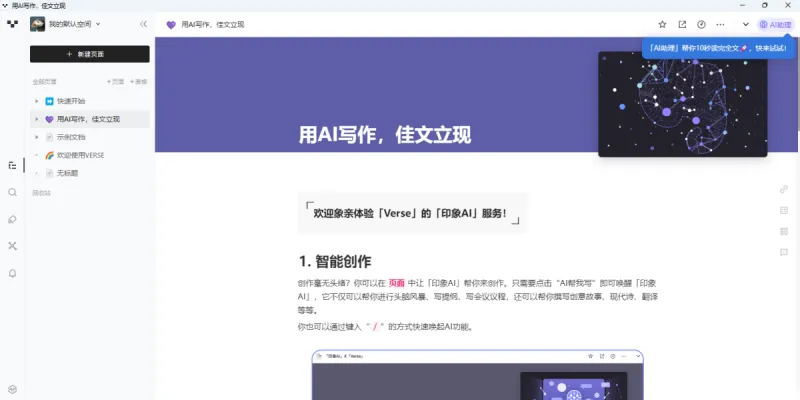The image size is (800, 400).
Task: Open the three-dots more options menu
Action: click(720, 24)
